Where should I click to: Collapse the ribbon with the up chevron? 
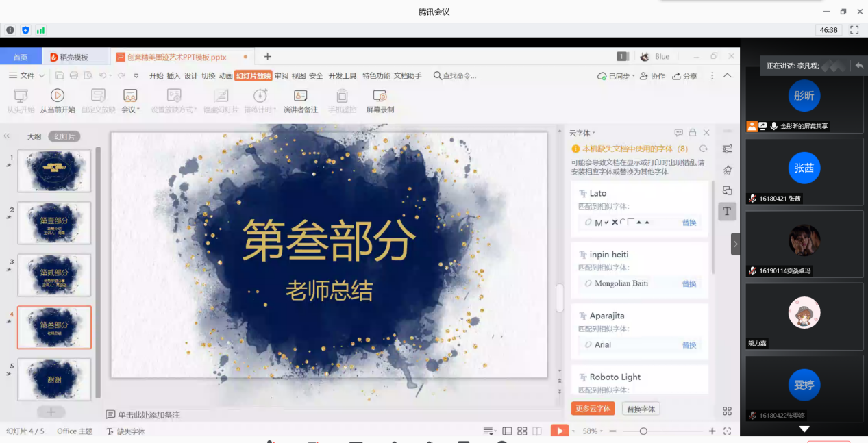click(728, 75)
